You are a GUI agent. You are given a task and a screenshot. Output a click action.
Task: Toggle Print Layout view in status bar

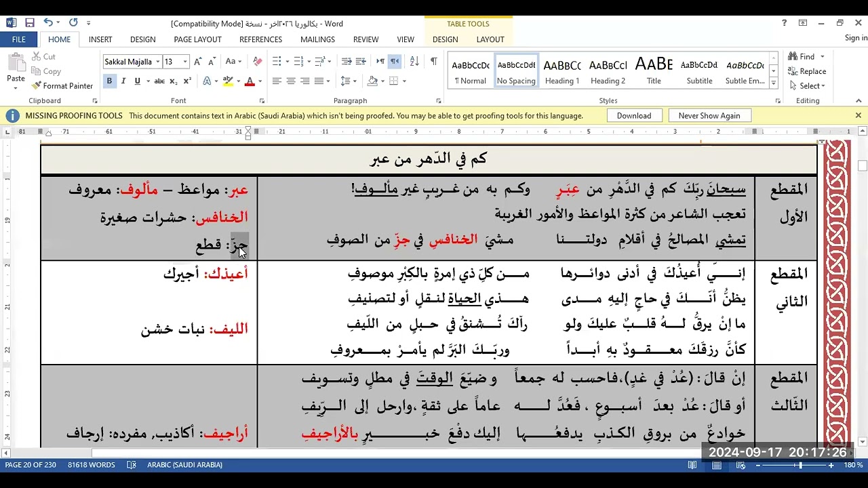tap(717, 465)
